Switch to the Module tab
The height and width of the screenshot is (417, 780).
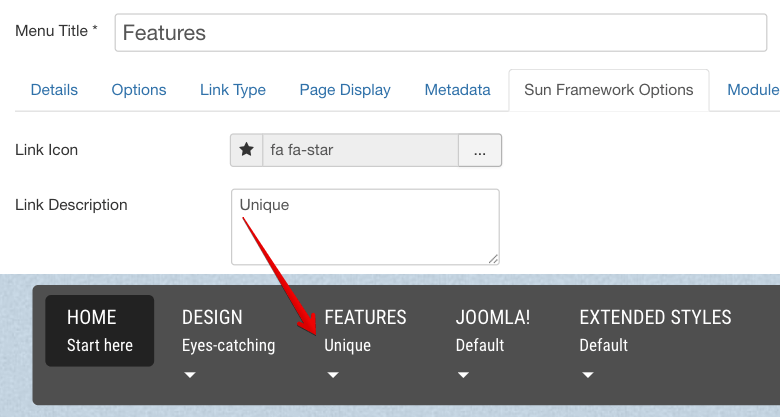point(752,90)
